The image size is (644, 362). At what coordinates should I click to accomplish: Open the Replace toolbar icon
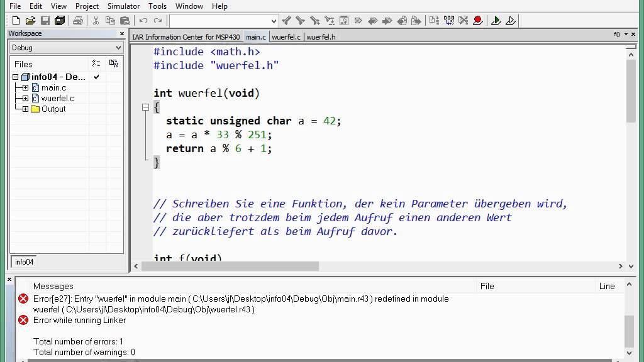click(330, 21)
